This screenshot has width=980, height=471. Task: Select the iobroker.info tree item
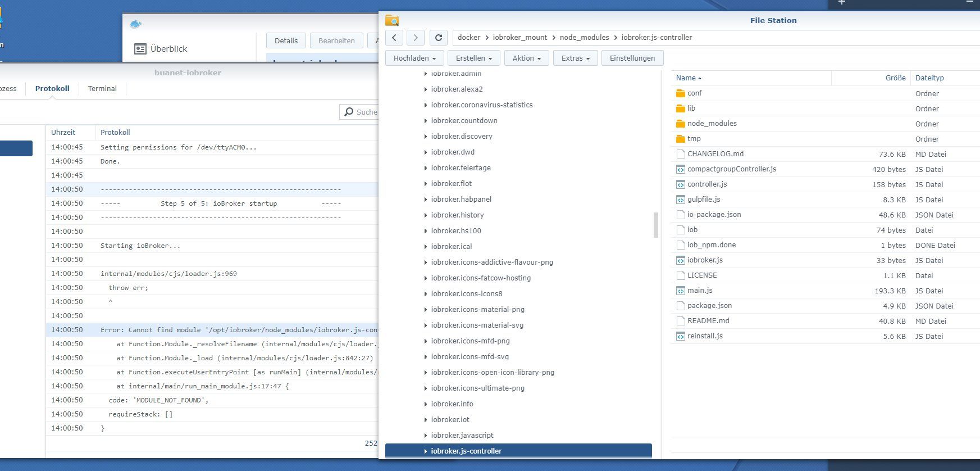click(x=452, y=404)
